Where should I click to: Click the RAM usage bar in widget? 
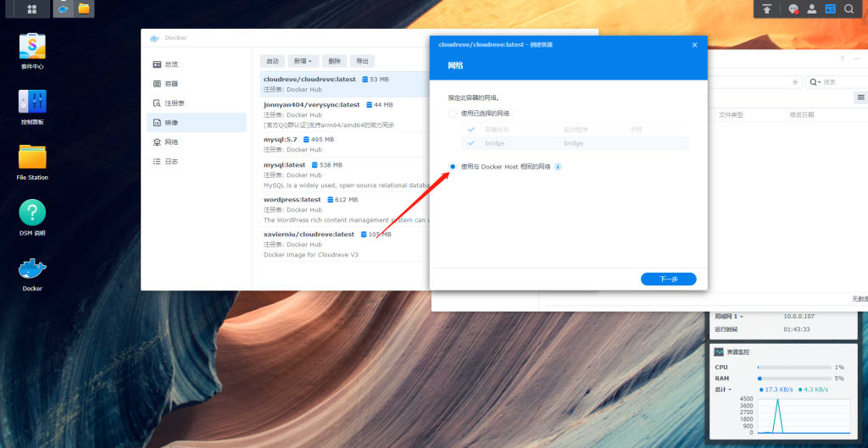coord(794,379)
